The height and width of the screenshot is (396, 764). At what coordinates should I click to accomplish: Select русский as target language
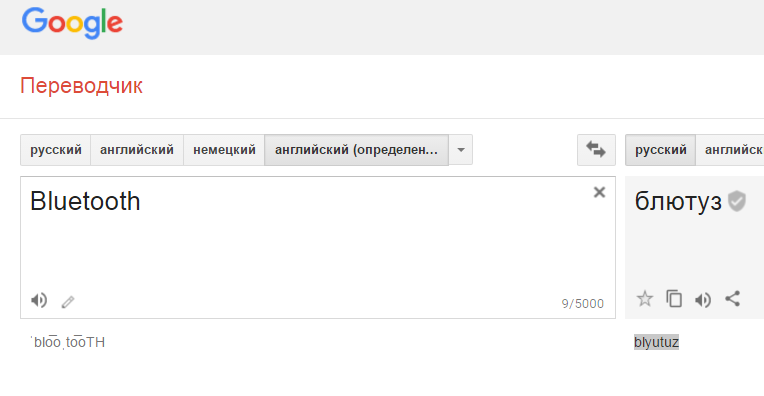(x=660, y=150)
